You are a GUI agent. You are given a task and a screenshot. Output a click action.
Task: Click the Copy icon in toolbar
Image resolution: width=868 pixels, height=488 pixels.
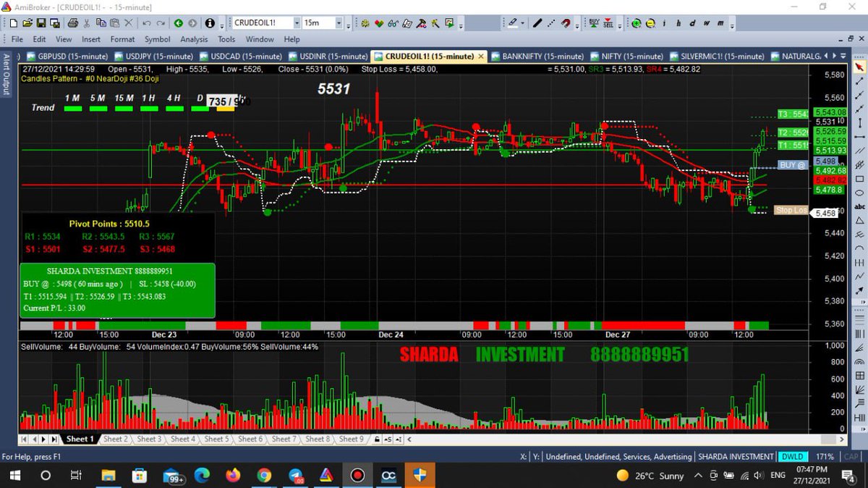pos(101,23)
